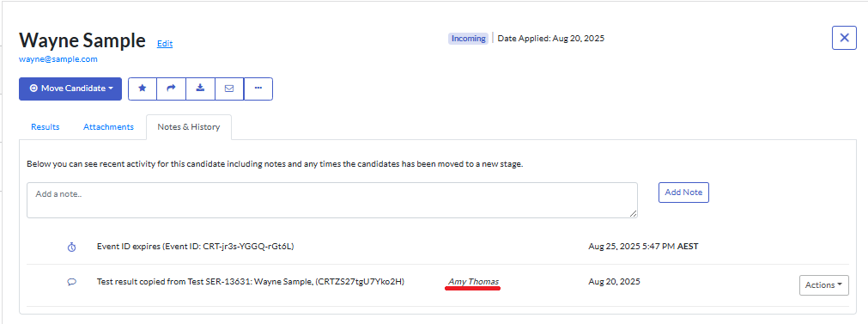Click the wayne@sample.com email link

(x=58, y=58)
